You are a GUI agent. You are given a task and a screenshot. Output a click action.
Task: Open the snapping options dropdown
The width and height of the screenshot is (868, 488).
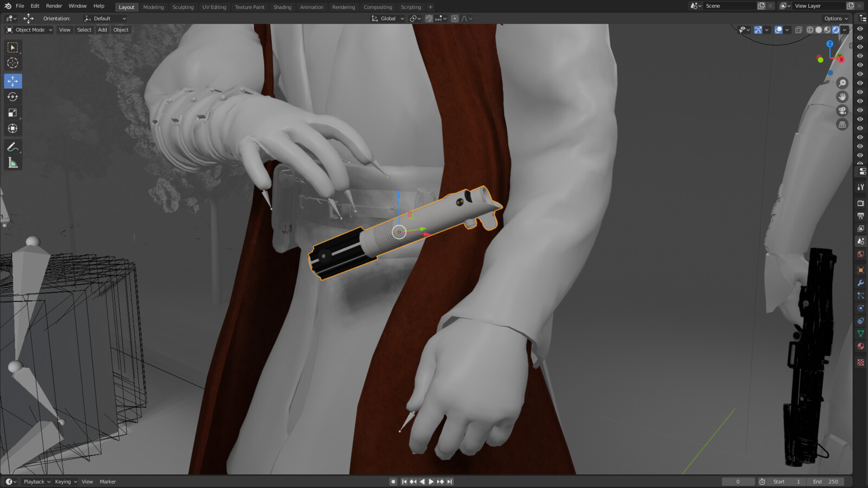[x=441, y=18]
